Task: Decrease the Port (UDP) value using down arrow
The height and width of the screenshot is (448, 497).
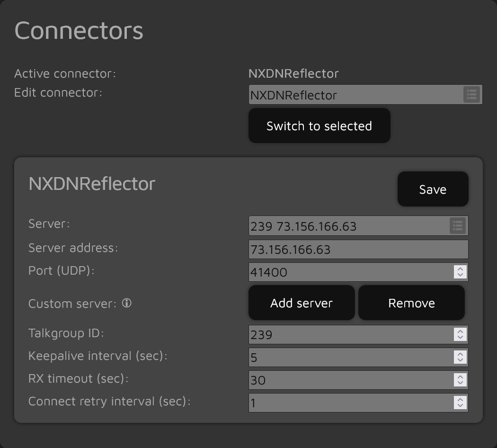Action: click(460, 275)
